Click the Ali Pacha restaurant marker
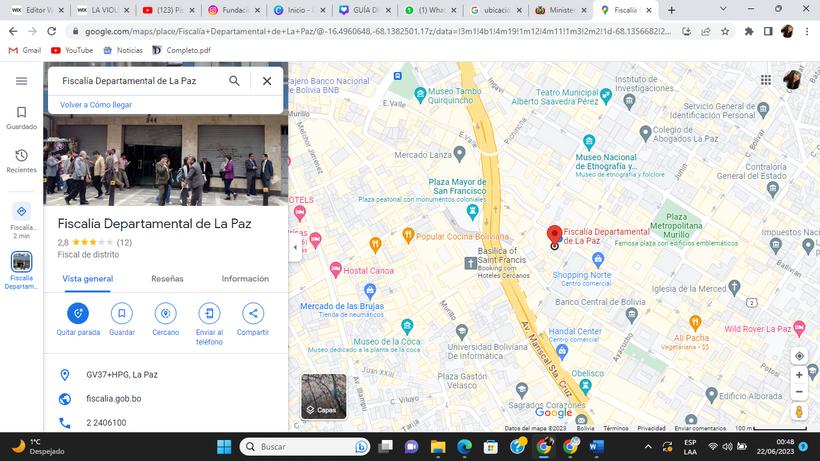The image size is (820, 461). coord(695,322)
